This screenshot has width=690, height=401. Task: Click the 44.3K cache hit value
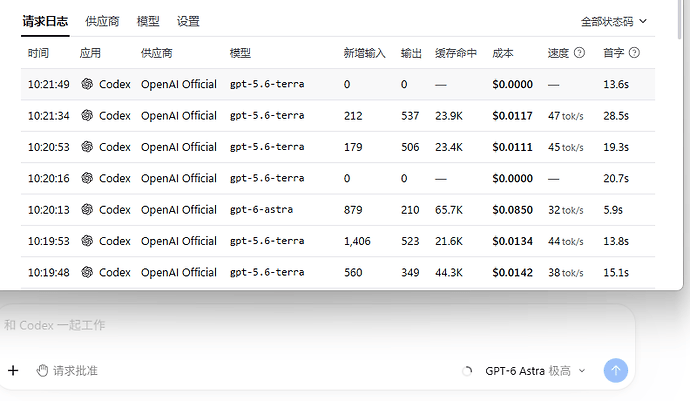click(449, 272)
